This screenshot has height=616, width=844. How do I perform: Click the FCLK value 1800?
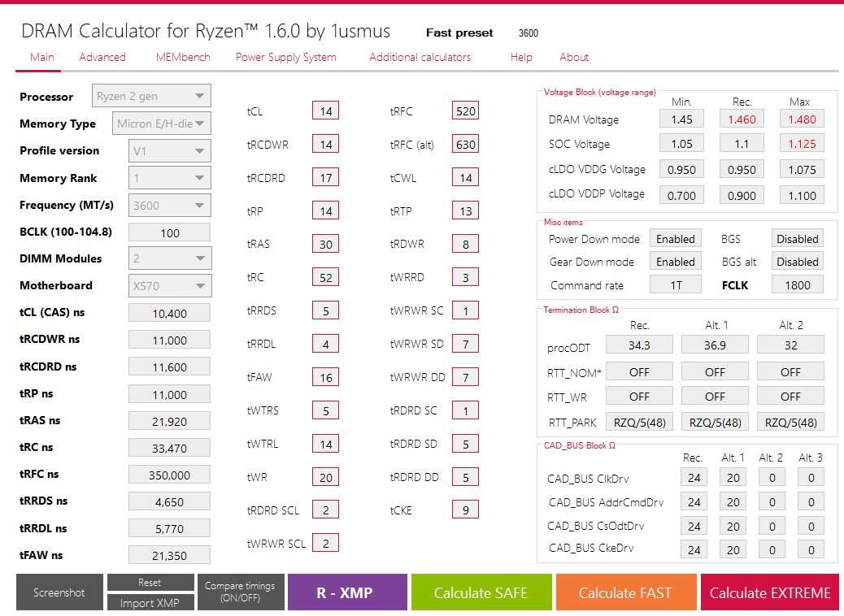click(797, 284)
